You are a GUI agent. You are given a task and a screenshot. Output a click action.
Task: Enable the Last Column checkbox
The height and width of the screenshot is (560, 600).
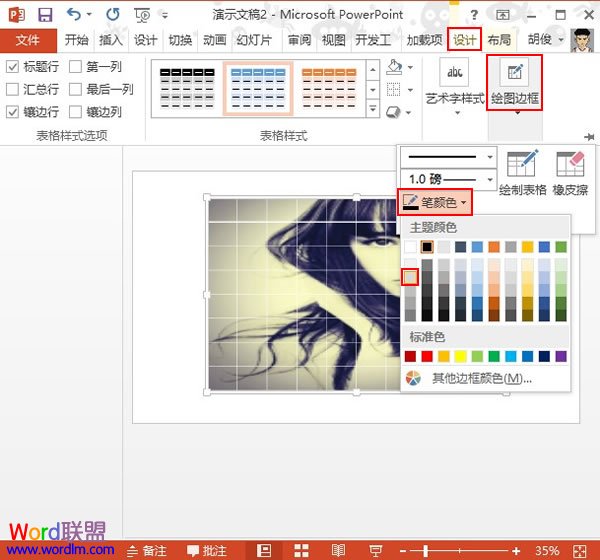pyautogui.click(x=75, y=90)
